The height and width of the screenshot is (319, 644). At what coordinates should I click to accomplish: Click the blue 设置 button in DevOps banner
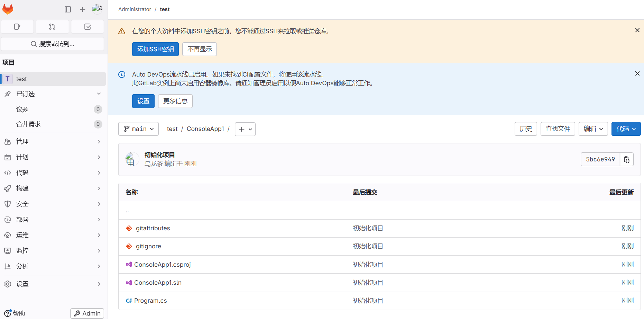(143, 101)
